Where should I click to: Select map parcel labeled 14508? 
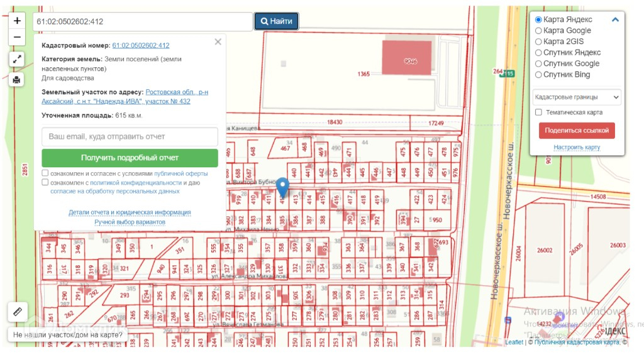(598, 197)
